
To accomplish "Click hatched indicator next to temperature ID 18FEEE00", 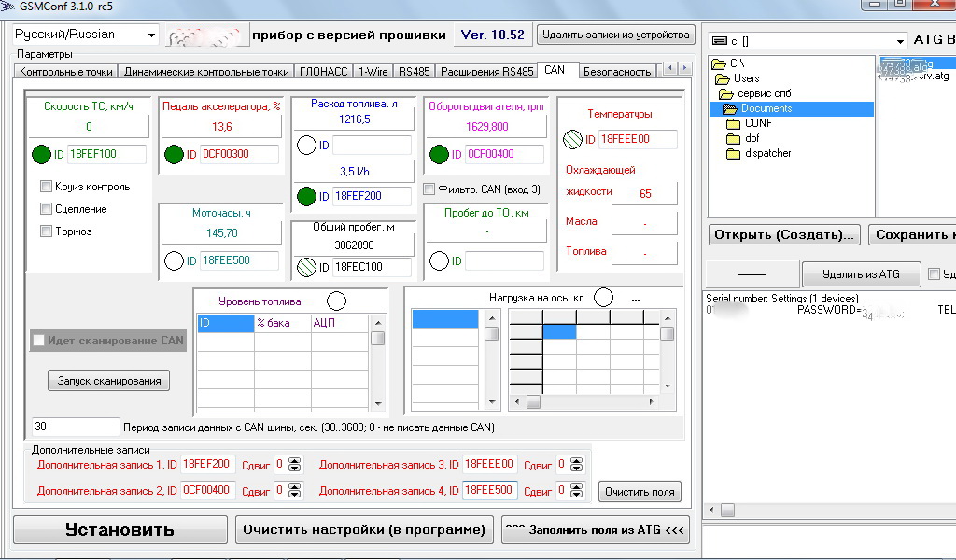I will click(x=572, y=139).
